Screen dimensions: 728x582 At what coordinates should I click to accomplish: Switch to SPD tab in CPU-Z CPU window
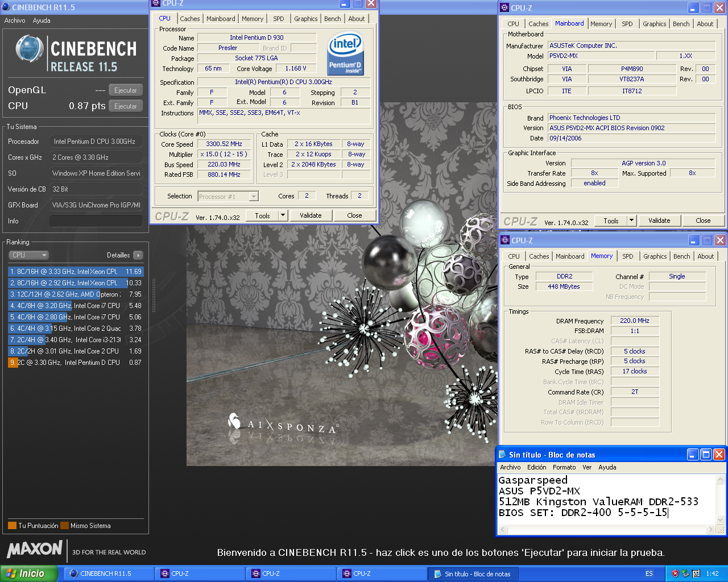click(x=278, y=19)
